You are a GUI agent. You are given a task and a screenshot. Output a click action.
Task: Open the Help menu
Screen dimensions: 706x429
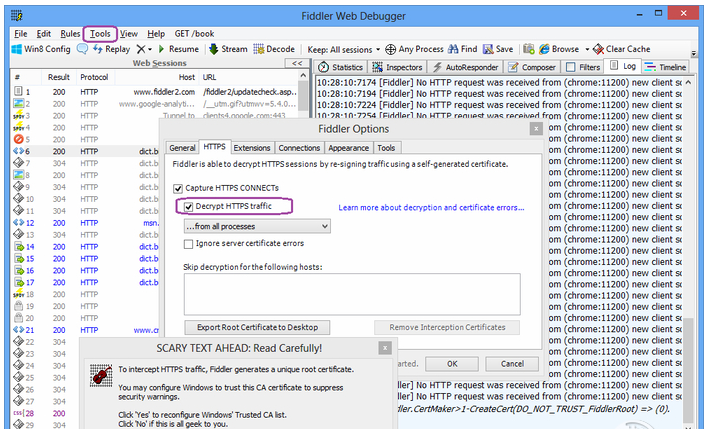pos(156,34)
